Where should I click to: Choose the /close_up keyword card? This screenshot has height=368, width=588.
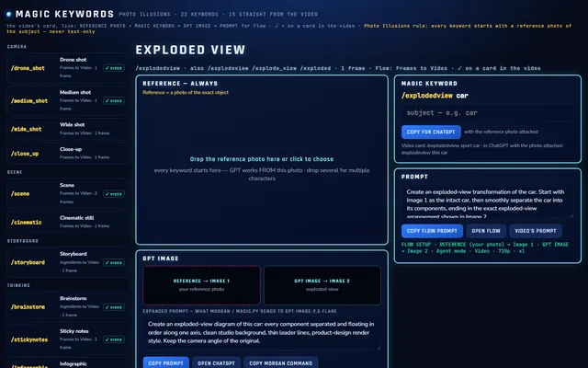67,154
